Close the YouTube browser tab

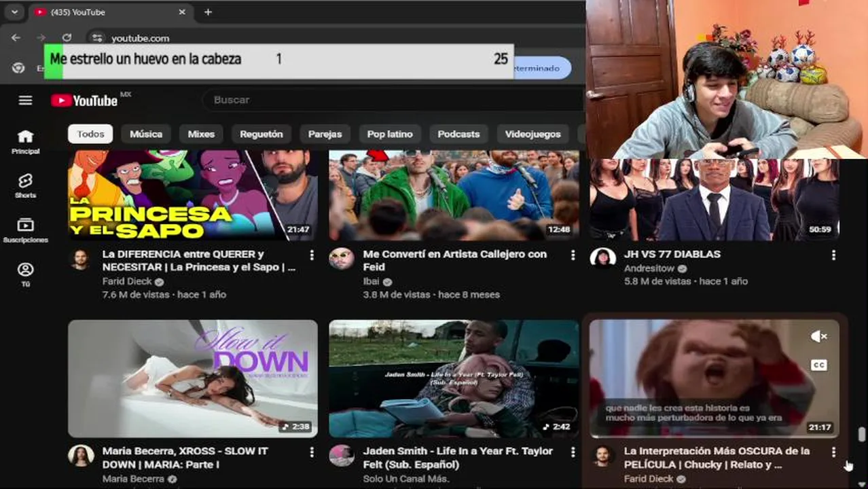[182, 12]
